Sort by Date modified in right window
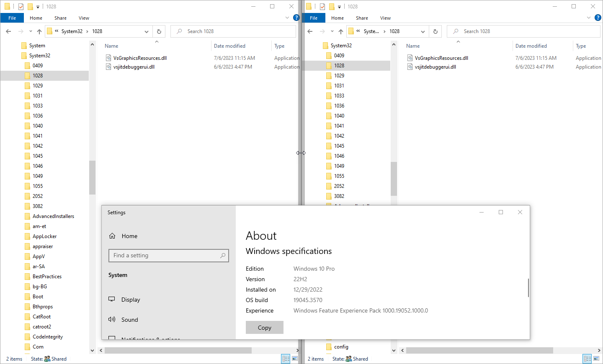603x364 pixels. 531,46
